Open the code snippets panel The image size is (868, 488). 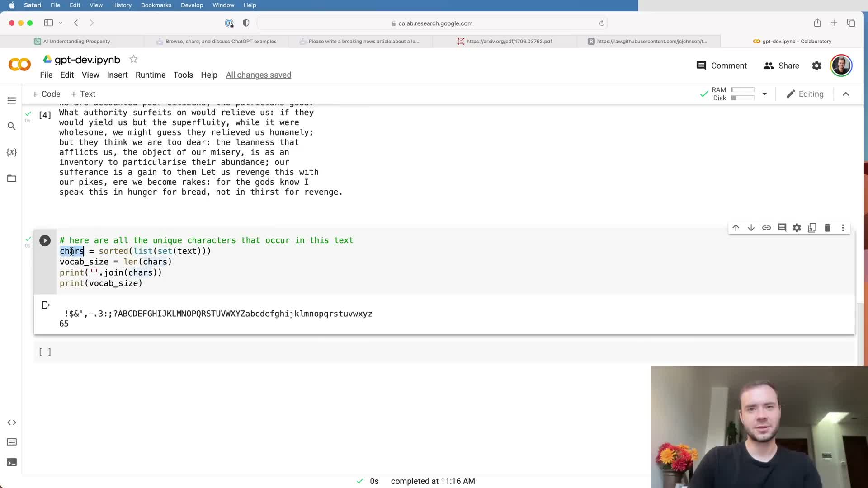(x=12, y=422)
